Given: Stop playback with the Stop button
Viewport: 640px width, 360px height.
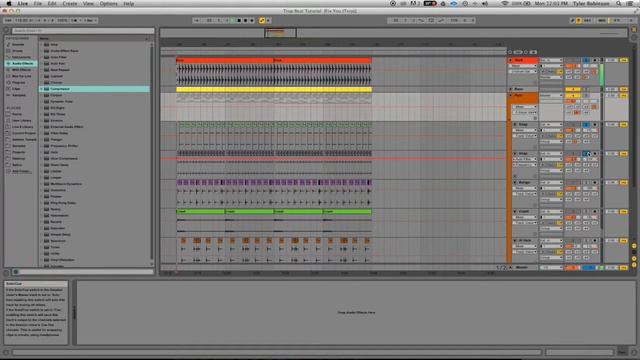Looking at the screenshot, I should tap(239, 20).
